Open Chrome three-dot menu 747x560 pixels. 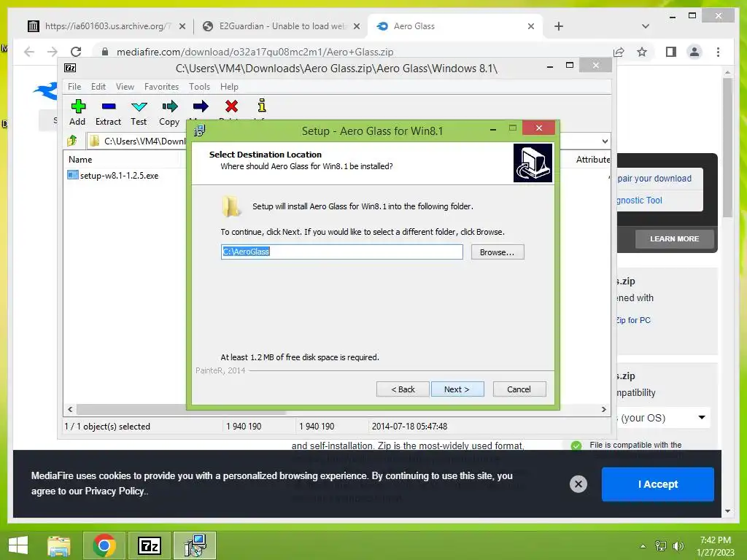point(718,52)
